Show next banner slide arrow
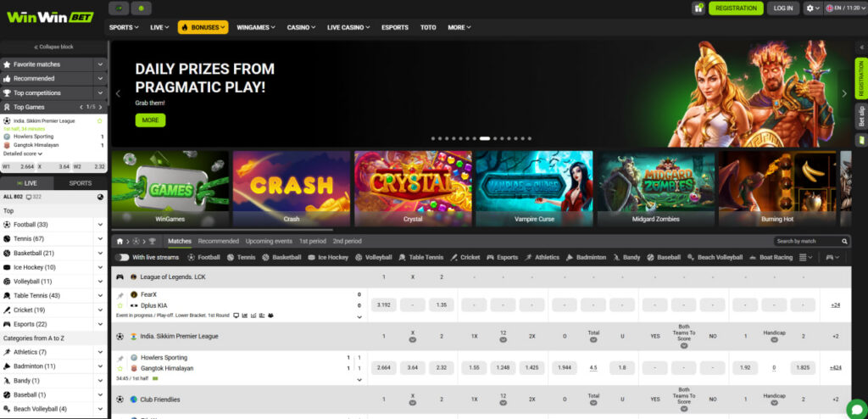868x419 pixels. [844, 93]
